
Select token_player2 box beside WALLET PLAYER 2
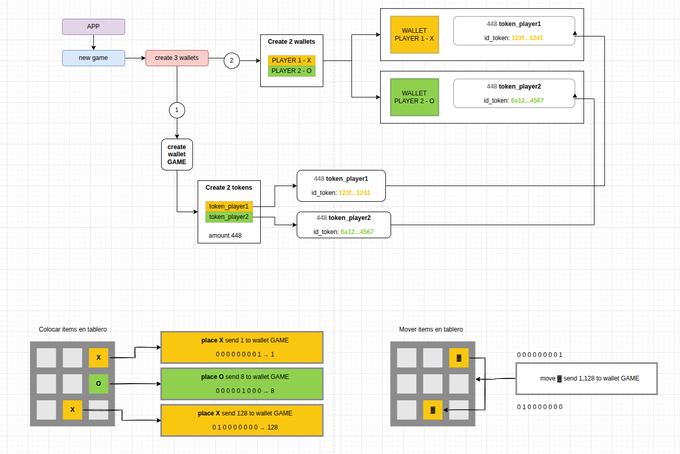(x=514, y=93)
